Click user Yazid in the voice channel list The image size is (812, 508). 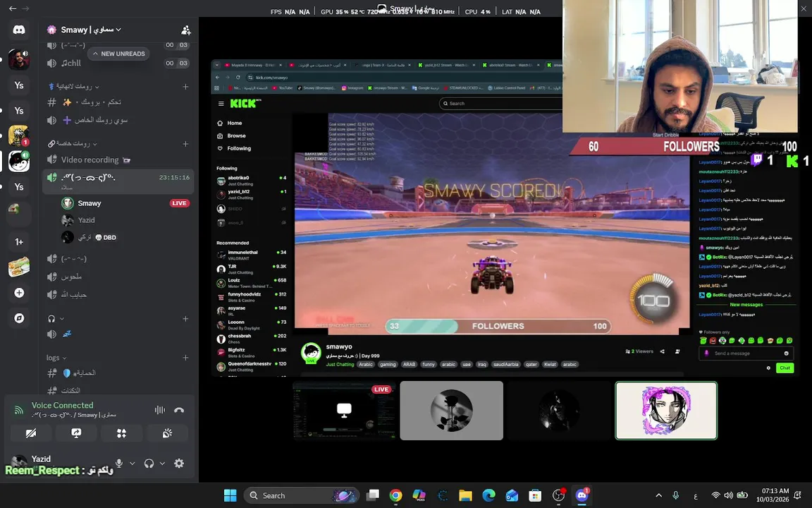[x=126, y=220]
